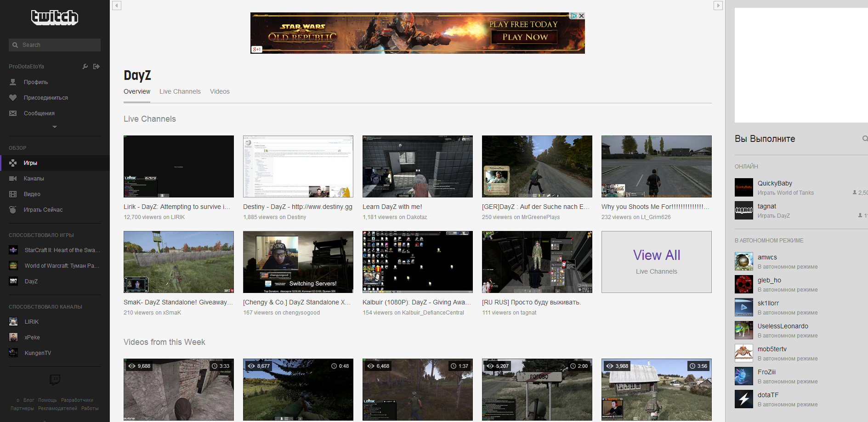
Task: Click the heart icon next to Присоединиться
Action: coord(13,98)
